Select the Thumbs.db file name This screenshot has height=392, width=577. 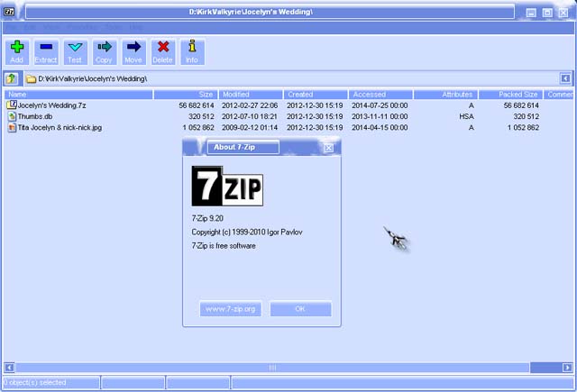(35, 116)
